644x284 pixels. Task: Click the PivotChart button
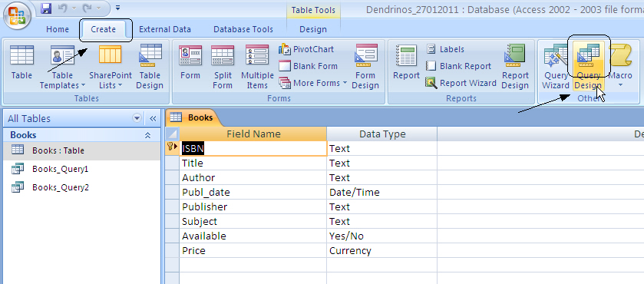tap(306, 49)
